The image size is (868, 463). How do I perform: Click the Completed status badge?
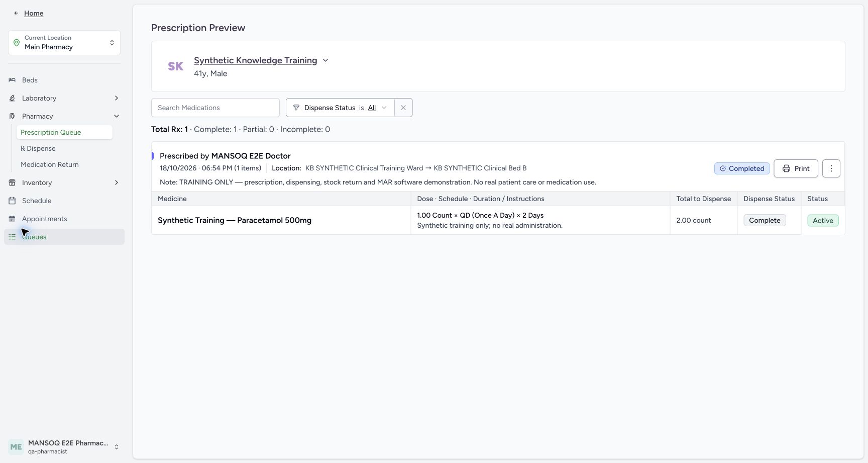click(x=742, y=168)
